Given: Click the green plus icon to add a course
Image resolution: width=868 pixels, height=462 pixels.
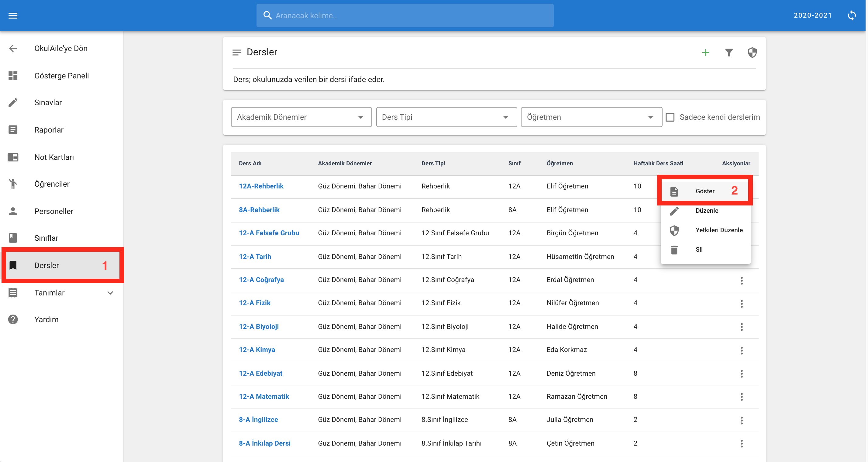Looking at the screenshot, I should (706, 53).
